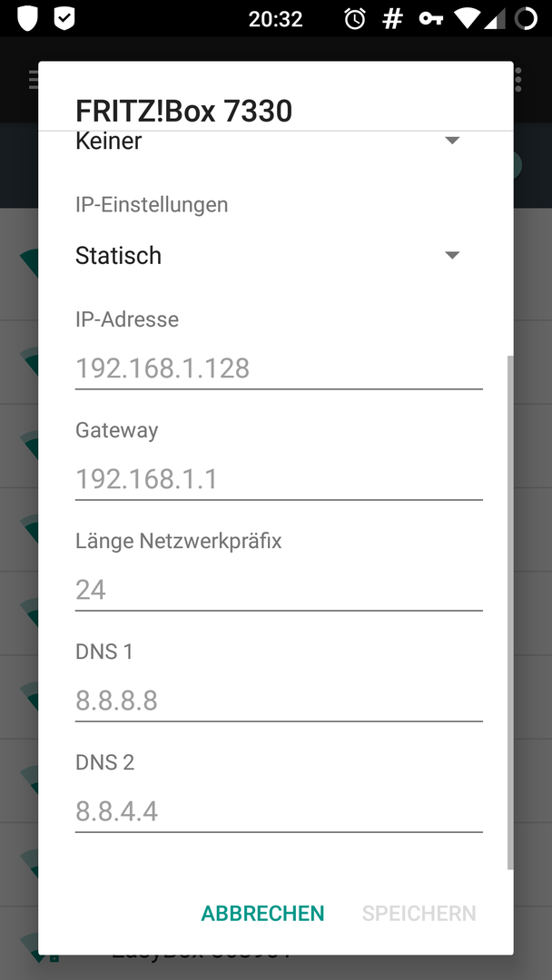Image resolution: width=552 pixels, height=980 pixels.
Task: Tap the VPN key status icon
Action: (430, 19)
